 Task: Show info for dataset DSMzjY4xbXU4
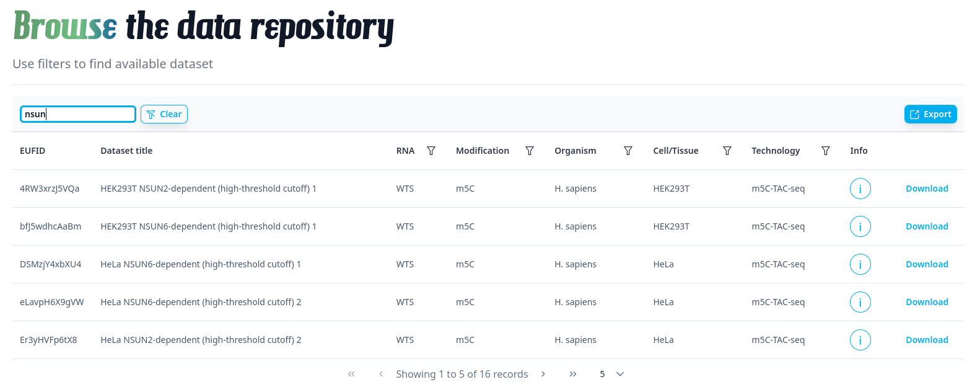coord(860,264)
